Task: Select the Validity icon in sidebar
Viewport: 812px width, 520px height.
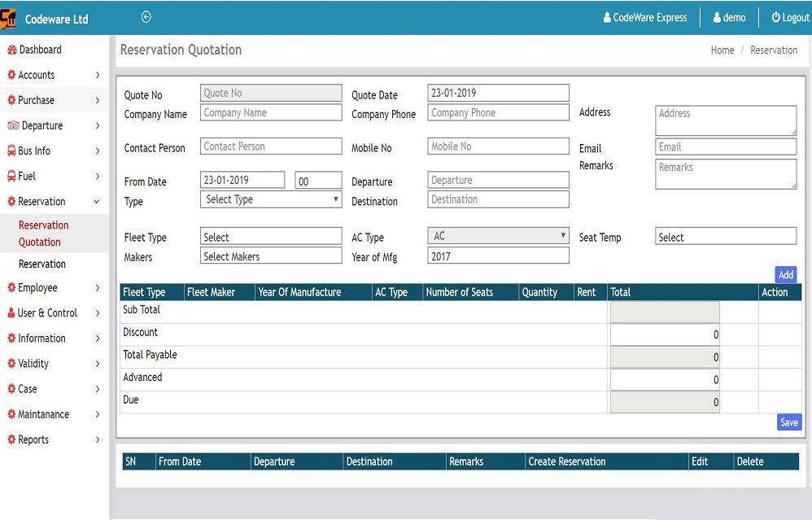Action: point(11,363)
